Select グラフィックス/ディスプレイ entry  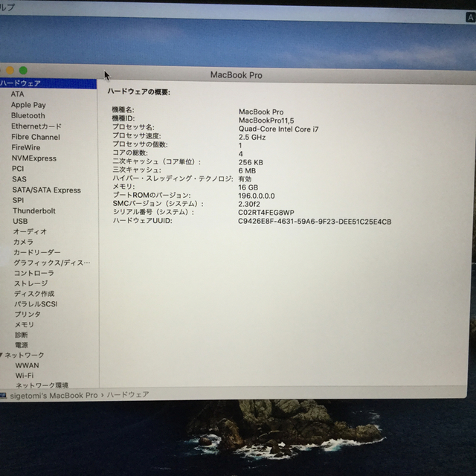(x=52, y=263)
